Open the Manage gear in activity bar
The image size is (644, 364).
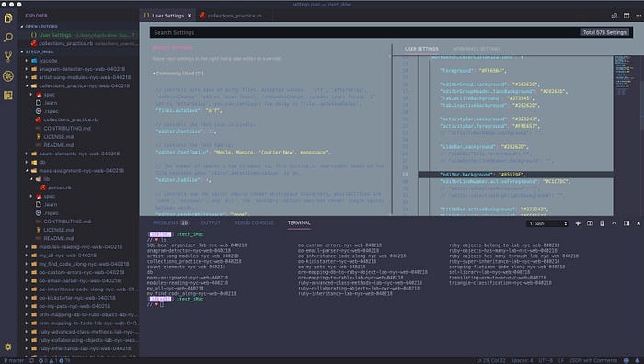(8, 347)
